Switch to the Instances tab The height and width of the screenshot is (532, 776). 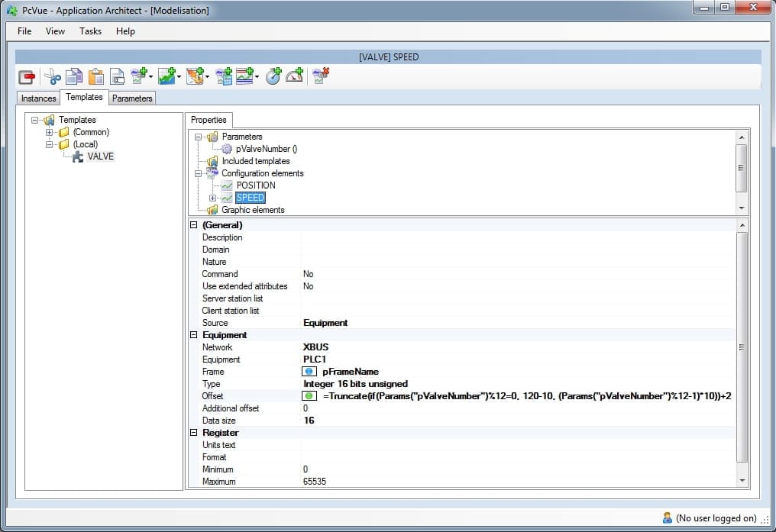click(38, 98)
